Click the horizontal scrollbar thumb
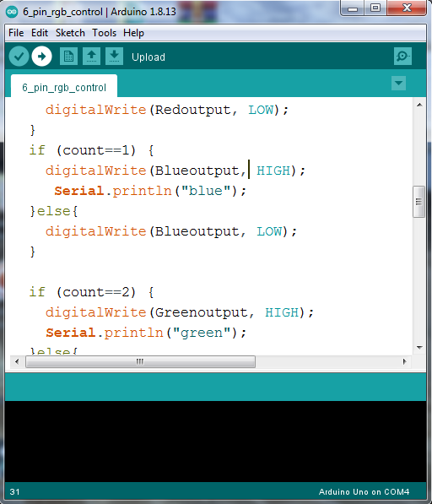This screenshot has height=504, width=432. point(140,361)
